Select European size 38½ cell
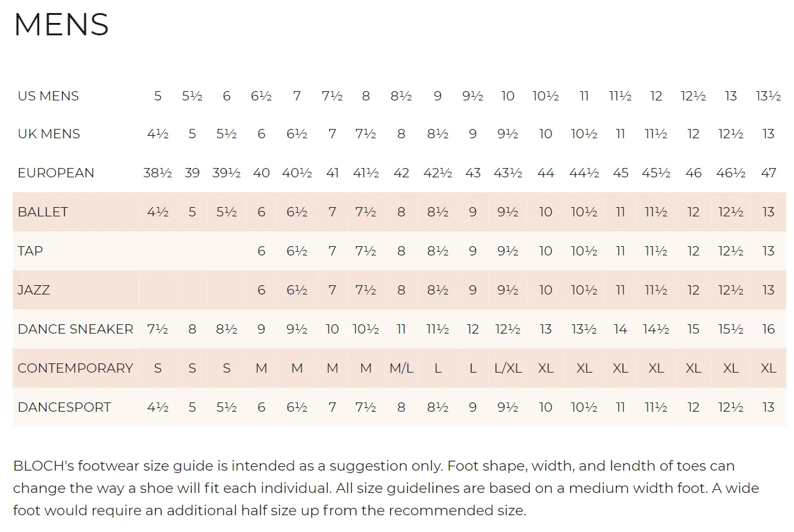Screen dimensions: 794x532 click(158, 173)
